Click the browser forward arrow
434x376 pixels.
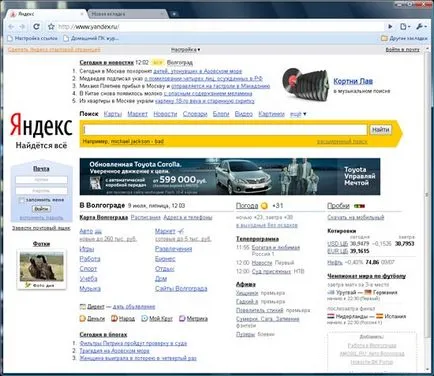click(23, 27)
